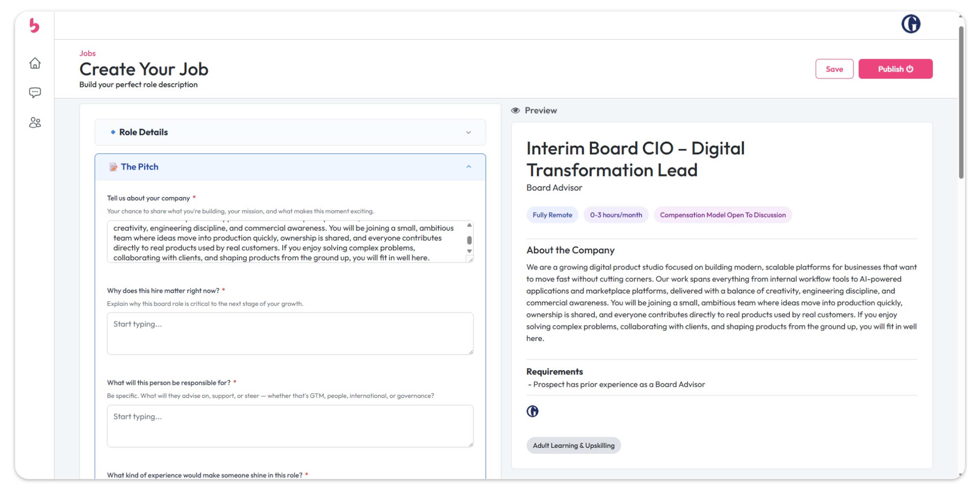Click the 'Why does this hire matter' text field
980x490 pixels.
(x=290, y=333)
